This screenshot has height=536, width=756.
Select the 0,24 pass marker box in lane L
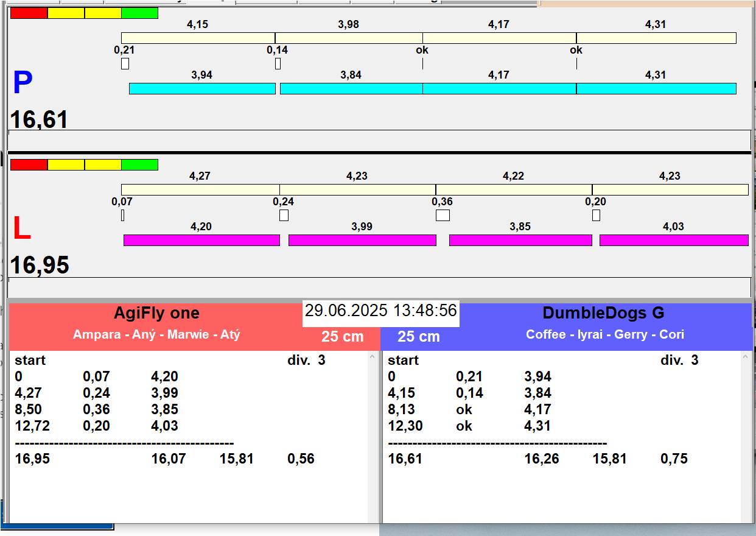[284, 215]
